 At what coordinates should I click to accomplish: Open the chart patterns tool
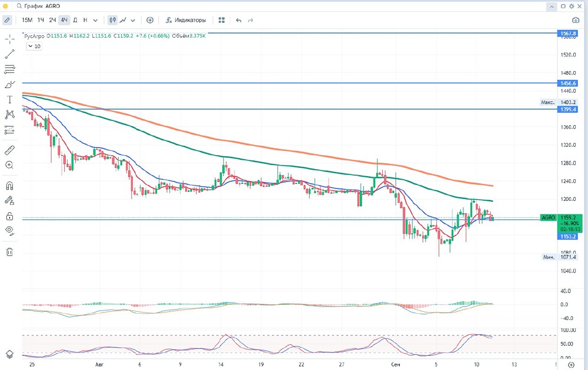10,115
